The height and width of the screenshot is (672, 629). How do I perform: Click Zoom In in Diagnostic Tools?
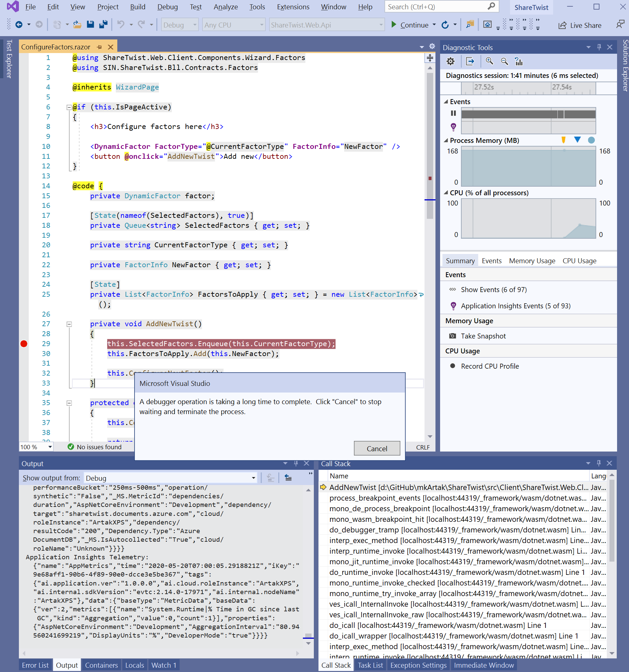(489, 61)
